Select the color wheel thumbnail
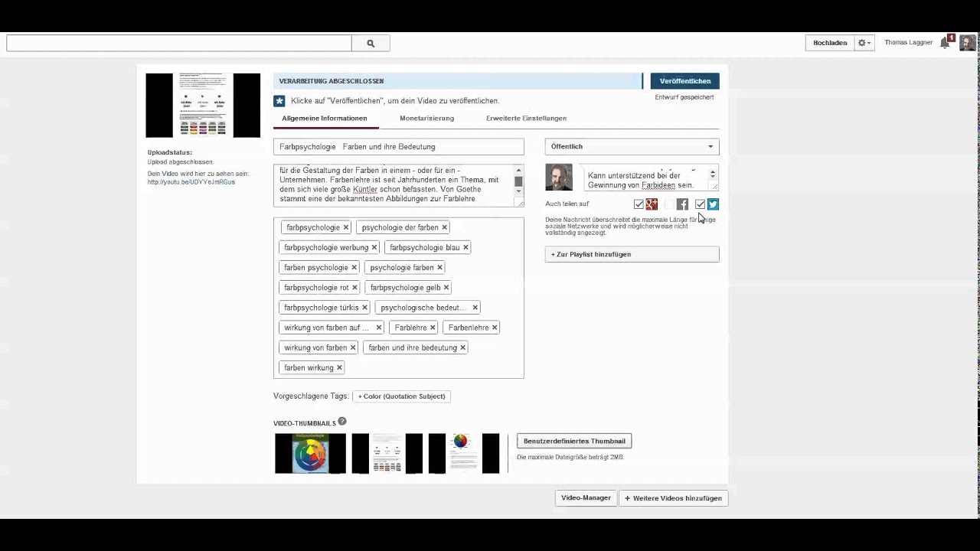Viewport: 980px width, 551px height. pos(310,453)
